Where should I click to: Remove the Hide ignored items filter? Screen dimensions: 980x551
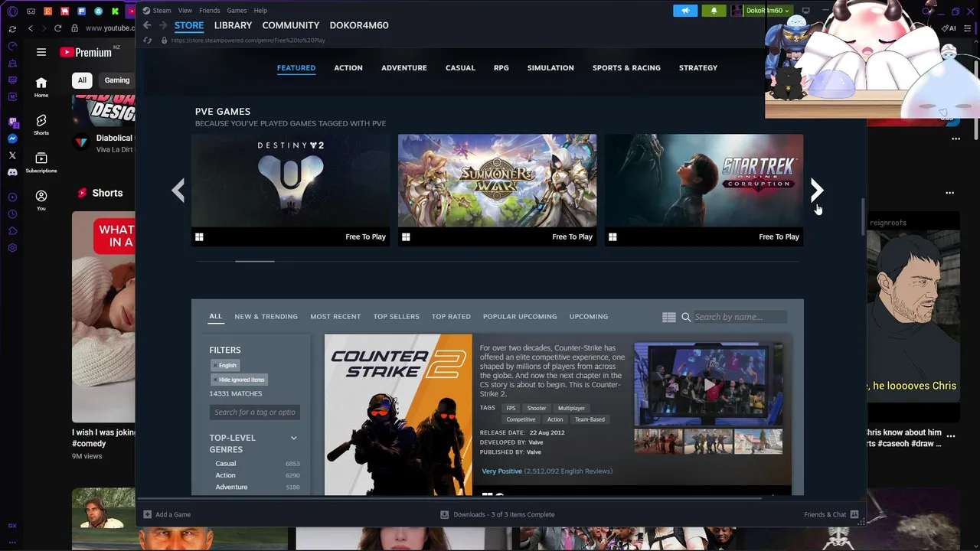(239, 380)
